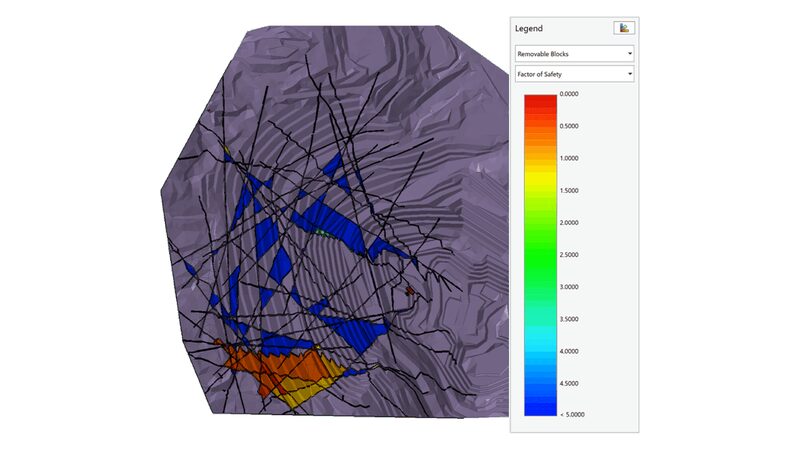Viewport: 800px width, 450px height.
Task: Click the 1.0000 legend value
Action: [x=569, y=158]
